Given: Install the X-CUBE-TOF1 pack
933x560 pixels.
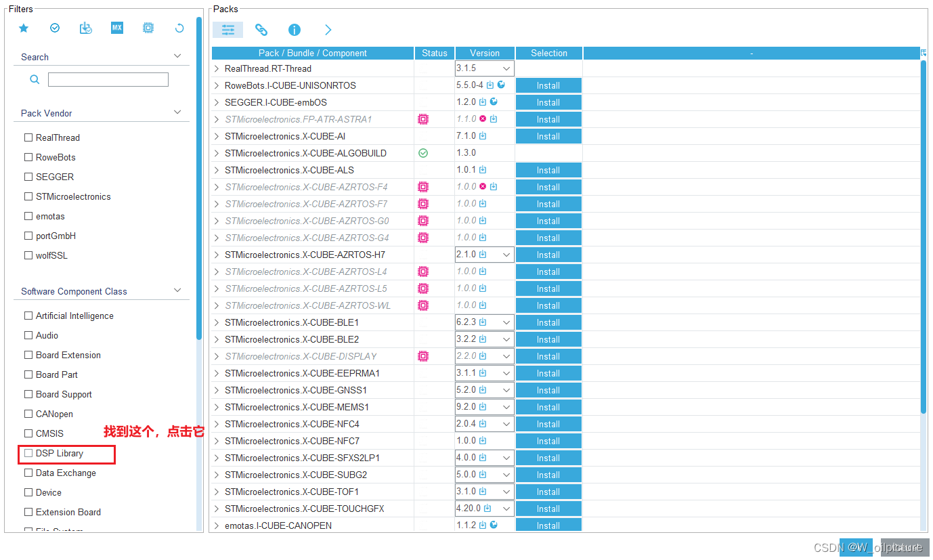Looking at the screenshot, I should pos(548,492).
